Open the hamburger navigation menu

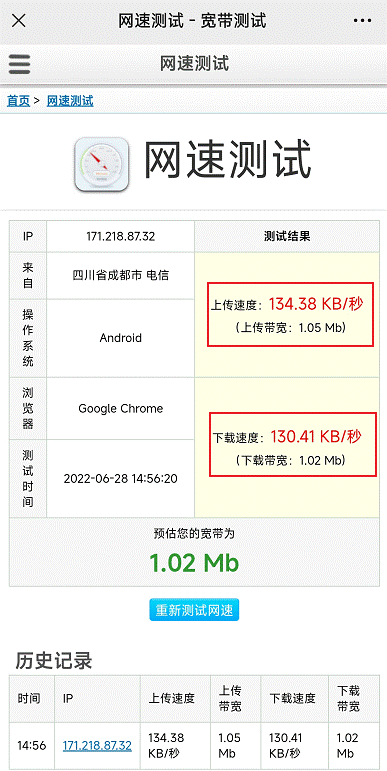point(20,64)
